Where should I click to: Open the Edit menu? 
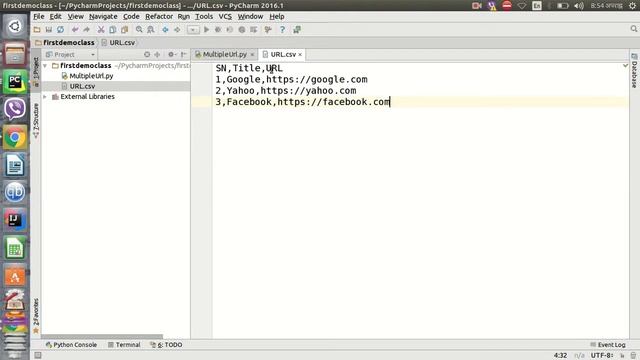(x=56, y=16)
